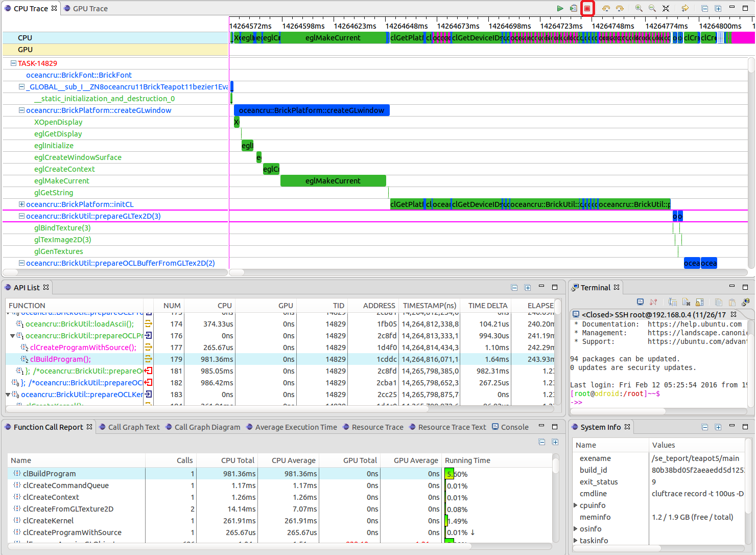This screenshot has height=555, width=756.
Task: Zoom out of the CPU trace timeline
Action: [x=652, y=8]
